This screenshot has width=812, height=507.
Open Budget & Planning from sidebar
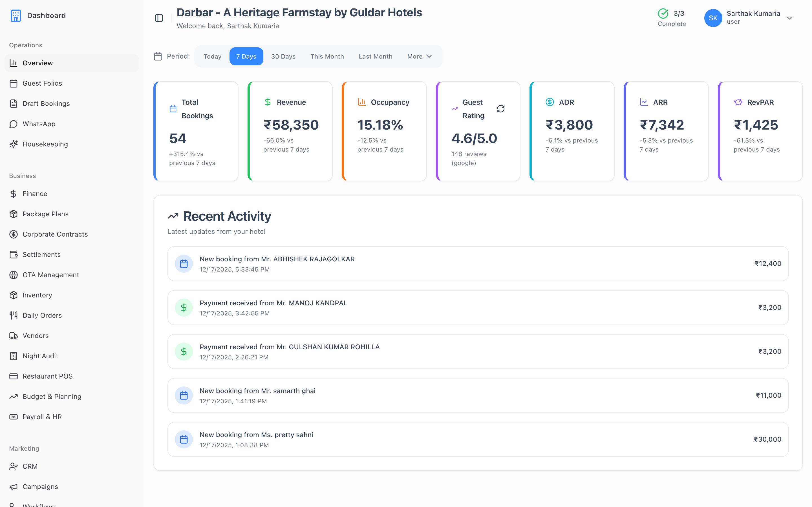pos(52,396)
